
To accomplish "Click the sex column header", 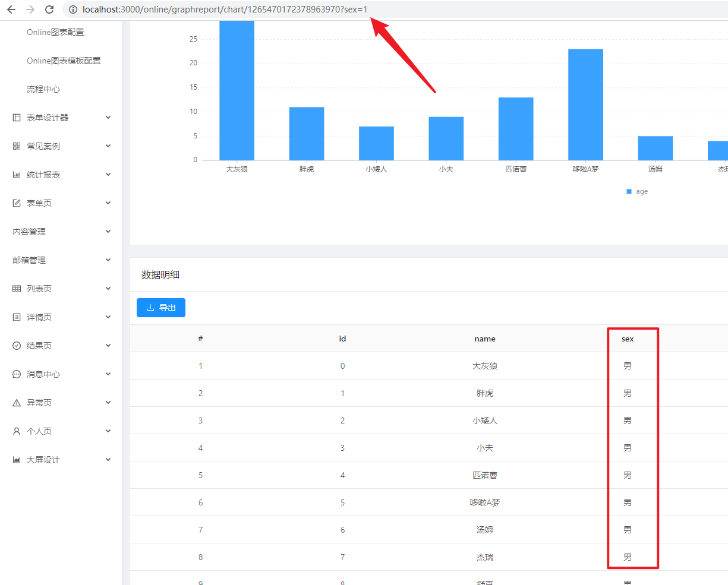I will tap(628, 339).
